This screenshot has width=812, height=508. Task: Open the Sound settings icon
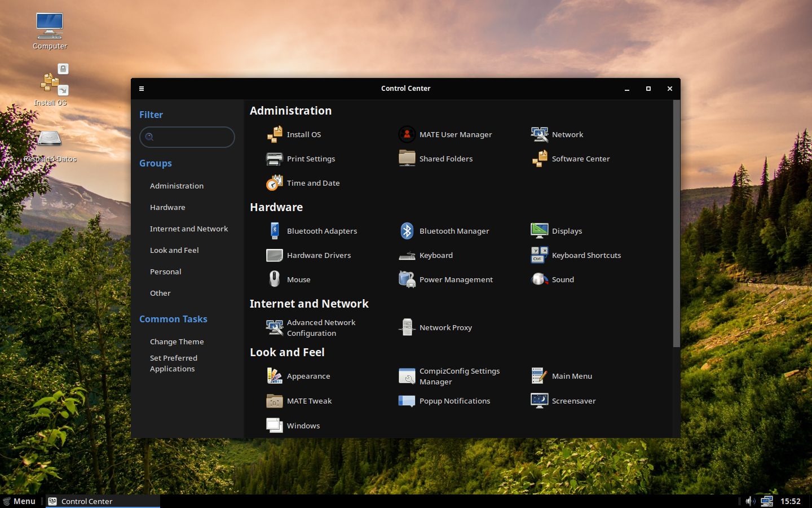click(x=540, y=279)
